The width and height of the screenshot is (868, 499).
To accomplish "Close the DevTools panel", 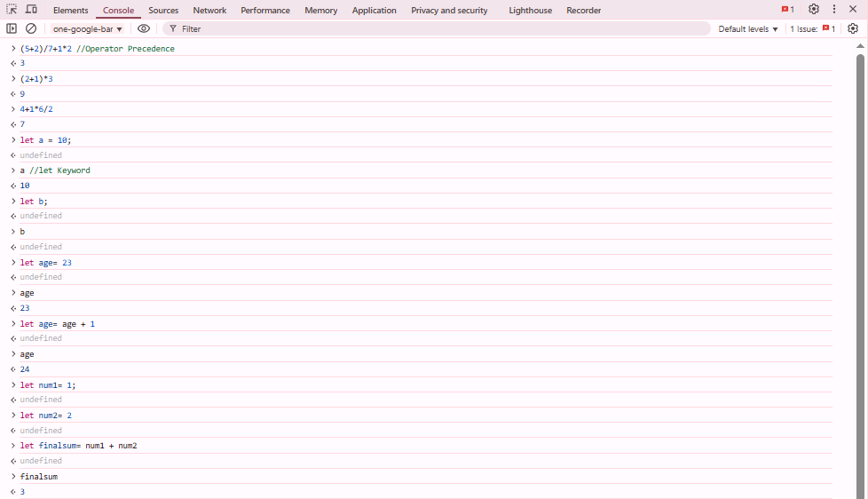I will click(853, 10).
